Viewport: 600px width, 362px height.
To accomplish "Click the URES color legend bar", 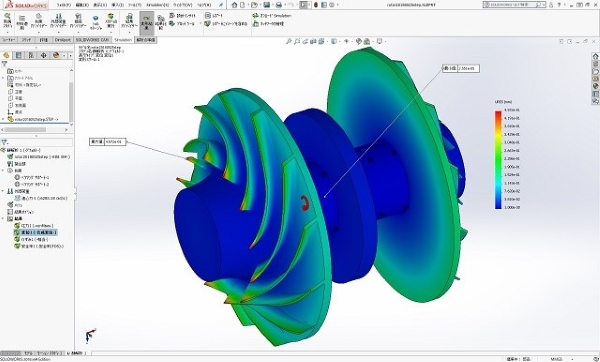I will (498, 160).
